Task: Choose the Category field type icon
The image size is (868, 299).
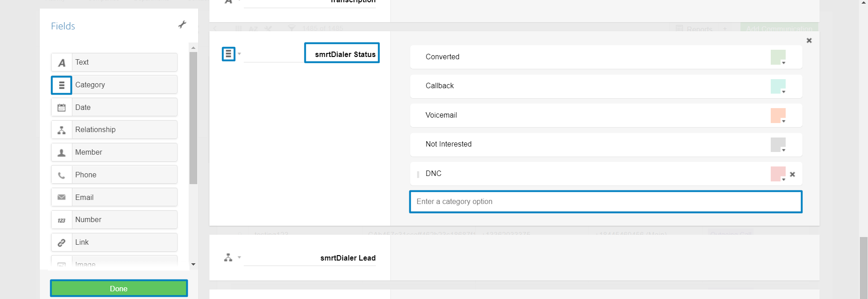Action: click(62, 85)
